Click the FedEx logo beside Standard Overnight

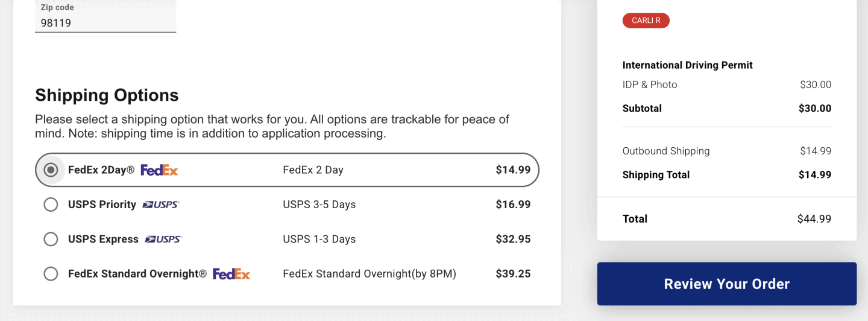[x=231, y=274]
